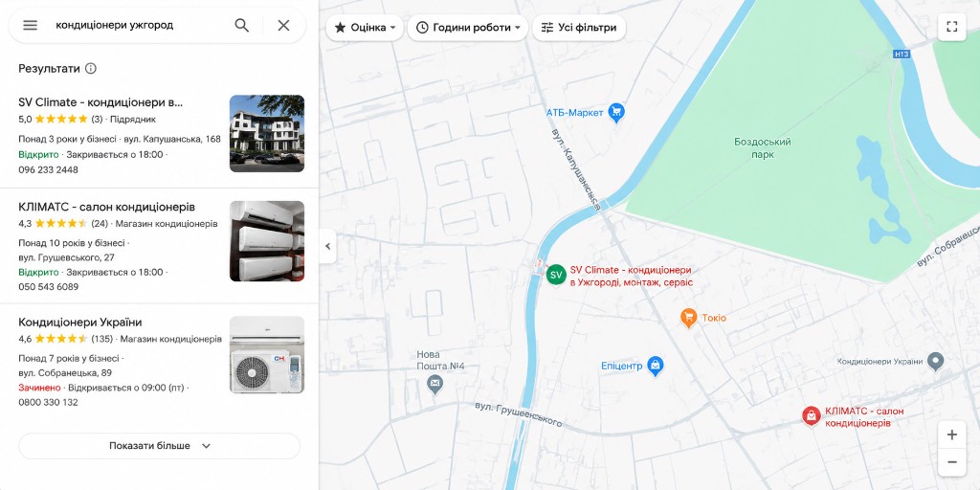The width and height of the screenshot is (980, 490).
Task: Click the АТБ-Маркет shopping cart pin
Action: [617, 113]
